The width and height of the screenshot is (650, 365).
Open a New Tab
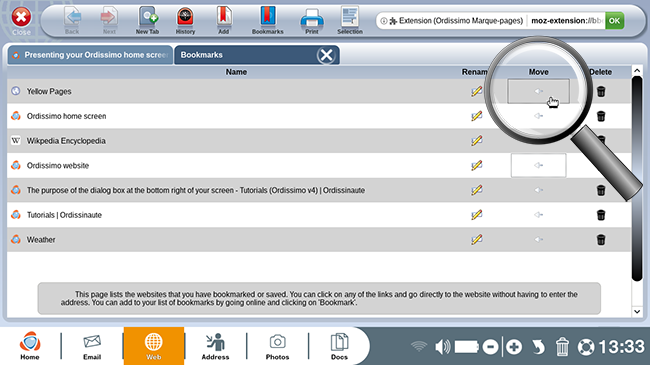click(148, 21)
